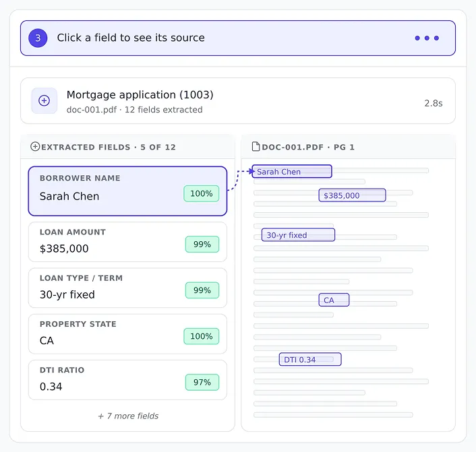Screen dimensions: 476x452
Task: Click the $385,000 value in Loan Amount card
Action: [64, 249]
